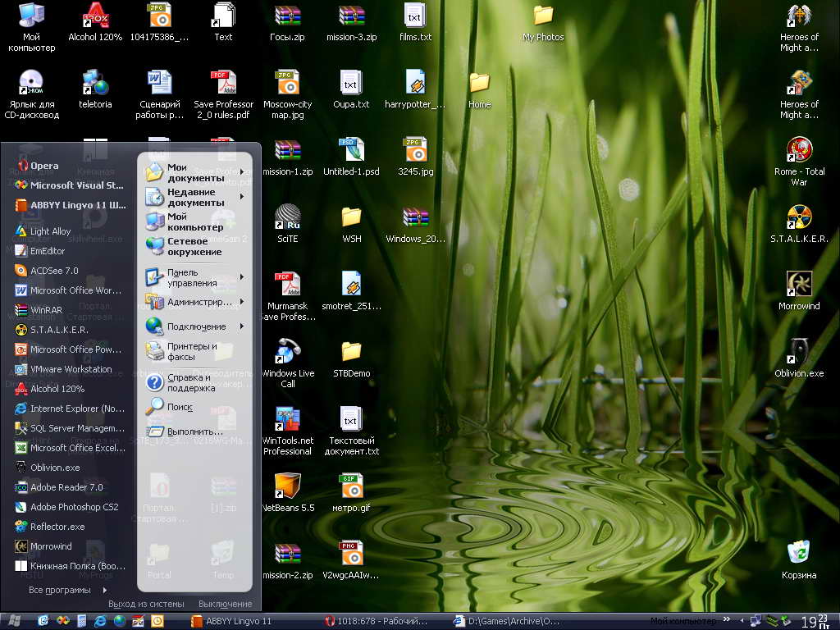This screenshot has width=840, height=630.
Task: Open Справка и поддержка help
Action: click(x=181, y=382)
